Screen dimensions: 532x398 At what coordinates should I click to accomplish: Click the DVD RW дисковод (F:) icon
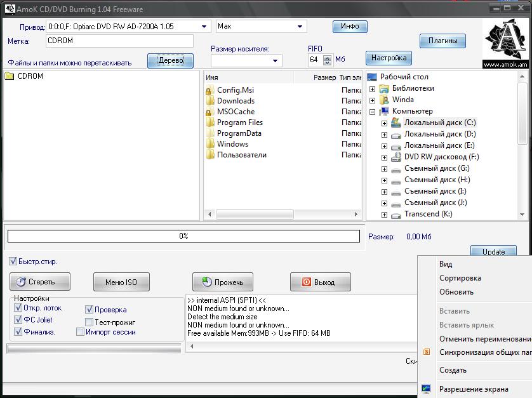tap(396, 157)
